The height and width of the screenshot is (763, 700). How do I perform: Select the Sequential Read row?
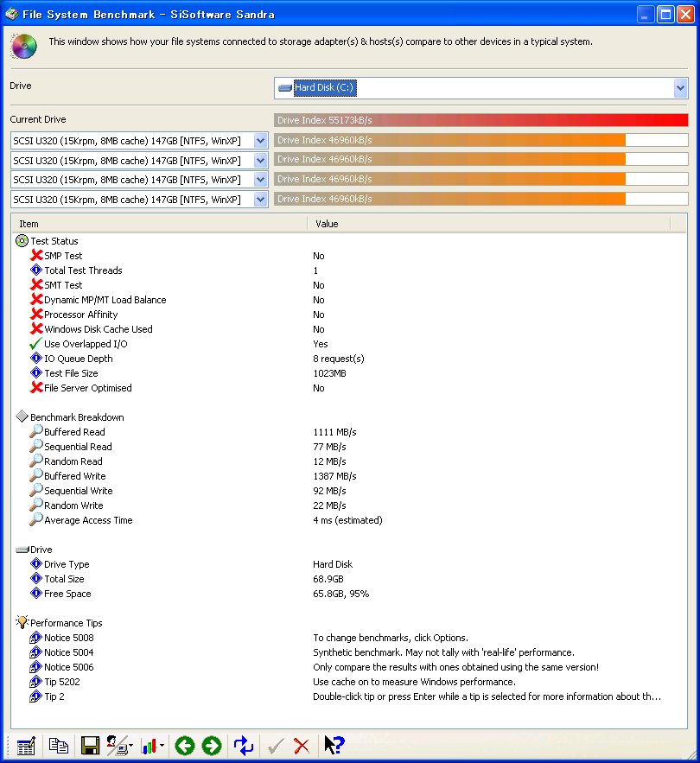click(348, 447)
